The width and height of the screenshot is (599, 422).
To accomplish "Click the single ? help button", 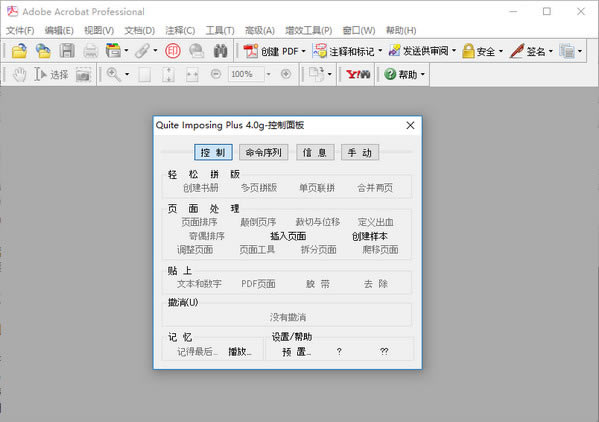I will [339, 351].
